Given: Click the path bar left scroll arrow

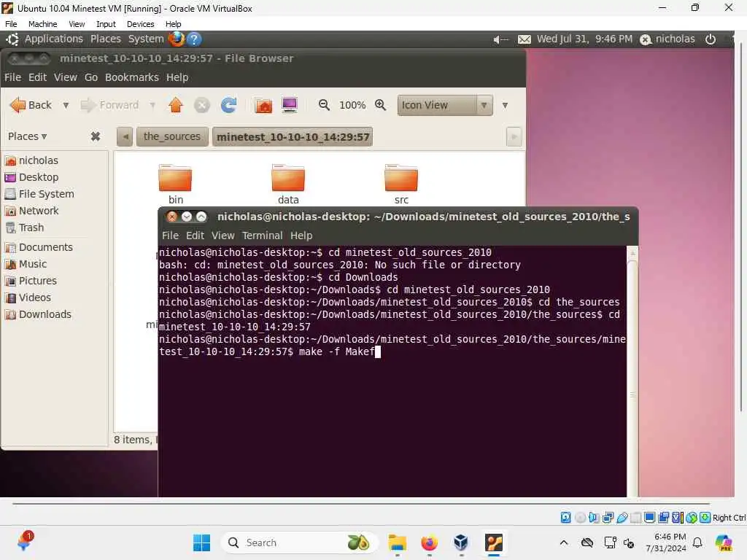Looking at the screenshot, I should coord(125,137).
